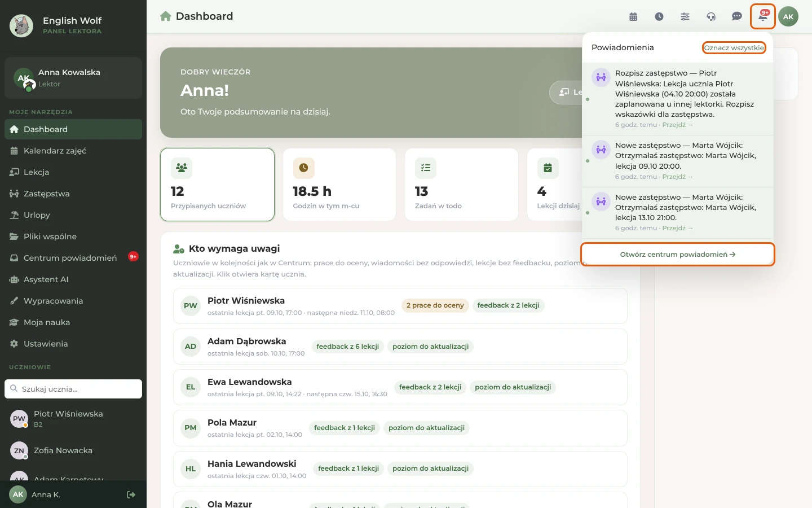Click the users icon on Przypisanych uczniów card
The image size is (812, 508).
182,168
